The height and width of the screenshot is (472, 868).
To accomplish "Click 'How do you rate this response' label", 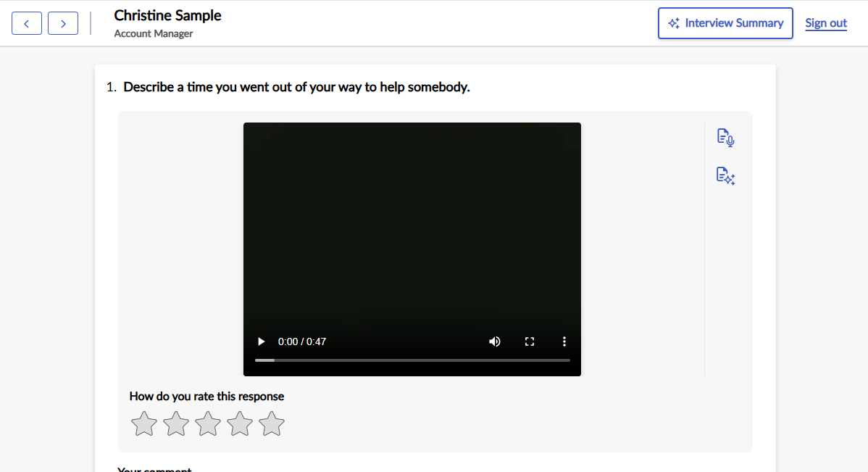I will click(x=206, y=396).
